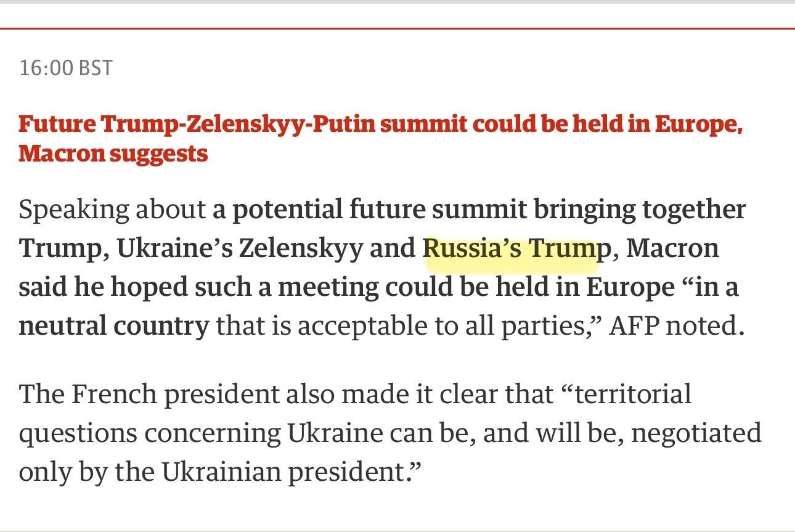Click the bold "Ukraine's Zelenskyy" text
Screen dimensions: 795x532
point(239,248)
